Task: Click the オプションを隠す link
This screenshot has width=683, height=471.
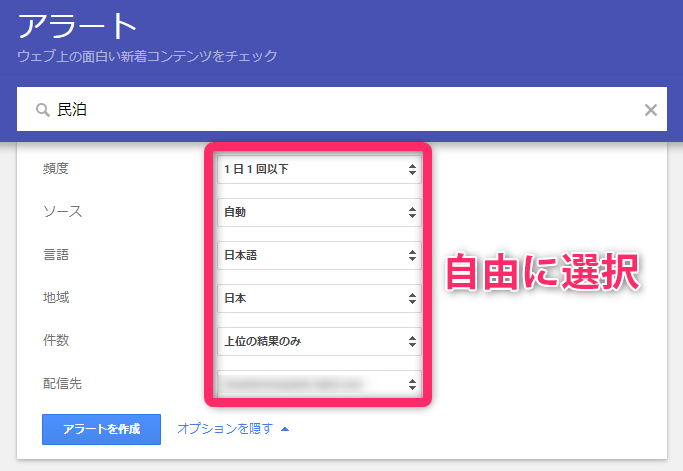Action: click(225, 429)
